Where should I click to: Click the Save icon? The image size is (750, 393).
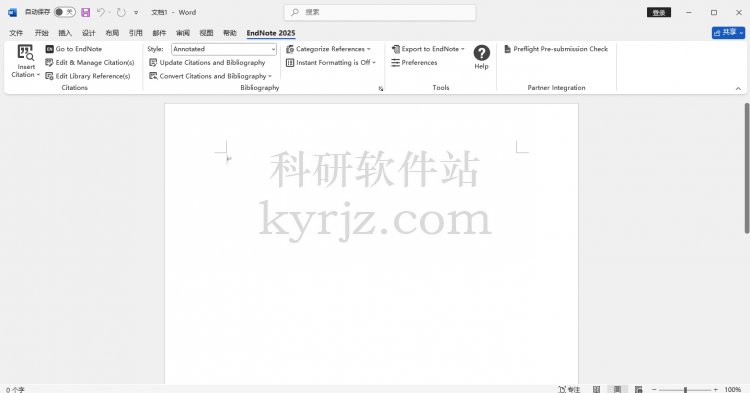click(x=86, y=12)
